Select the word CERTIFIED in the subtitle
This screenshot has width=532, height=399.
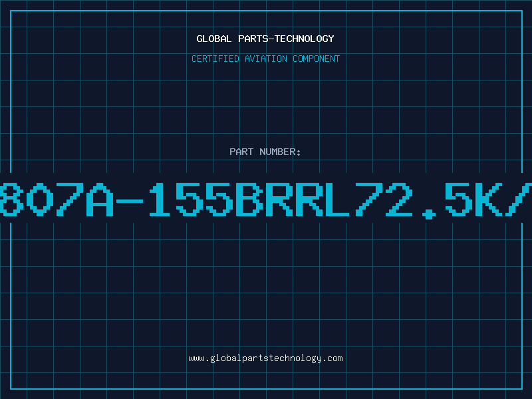[215, 59]
